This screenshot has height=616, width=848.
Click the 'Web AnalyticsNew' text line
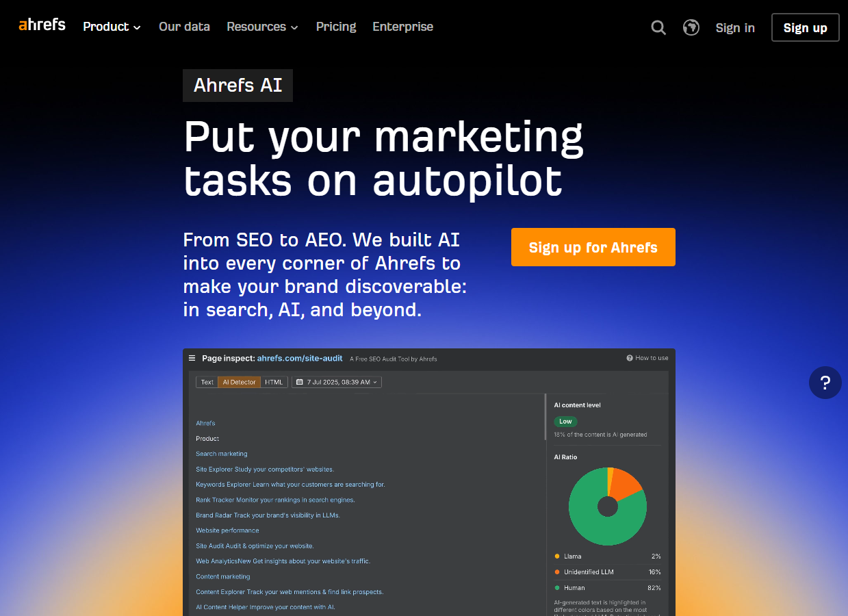click(283, 561)
